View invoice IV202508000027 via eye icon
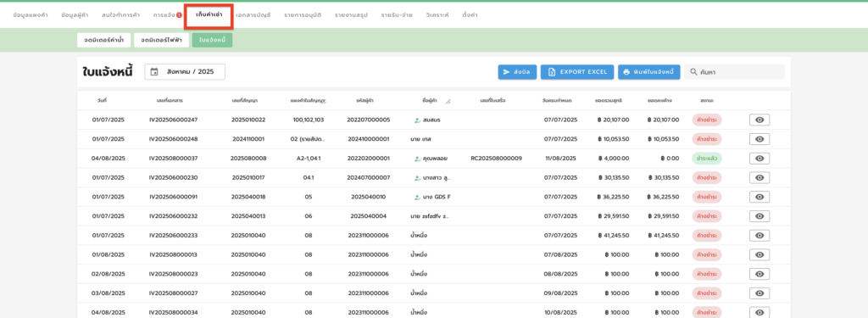Screen dimensions: 868x318 click(759, 293)
